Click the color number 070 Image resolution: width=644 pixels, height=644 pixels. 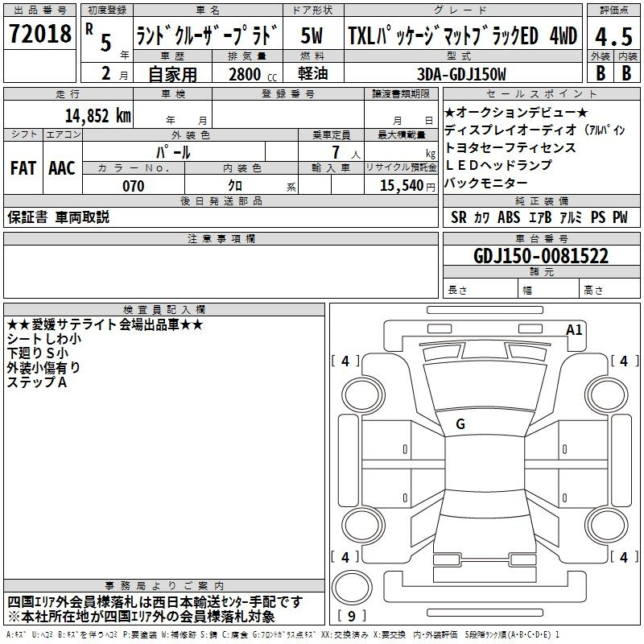point(134,186)
